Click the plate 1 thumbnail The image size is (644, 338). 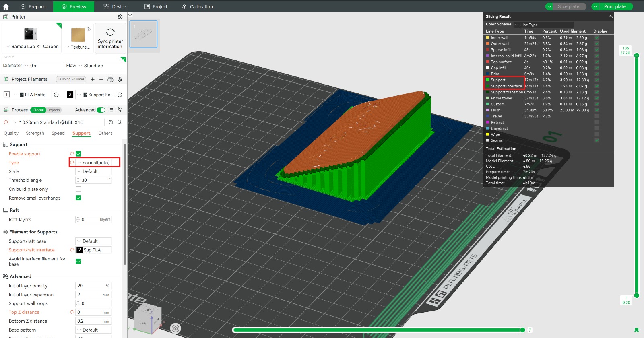point(143,34)
